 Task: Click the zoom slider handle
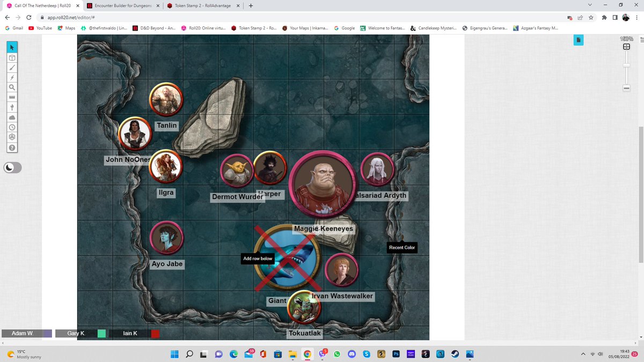coord(626,65)
